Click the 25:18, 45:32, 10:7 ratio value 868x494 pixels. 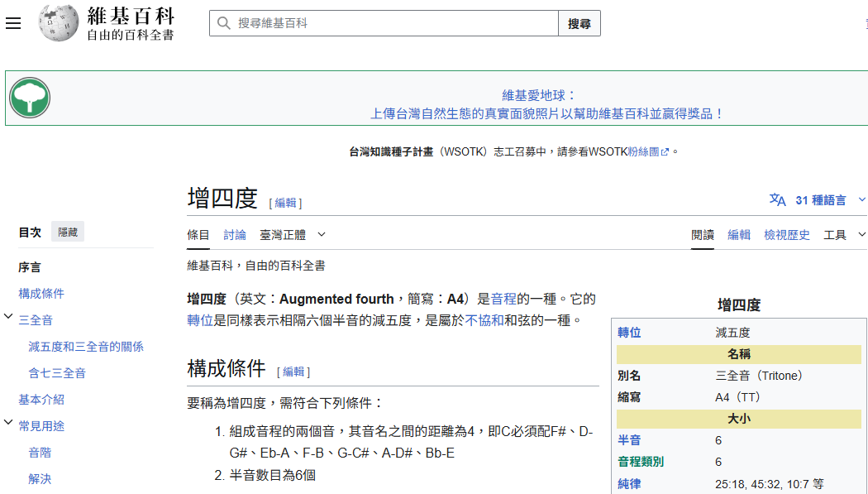[770, 483]
